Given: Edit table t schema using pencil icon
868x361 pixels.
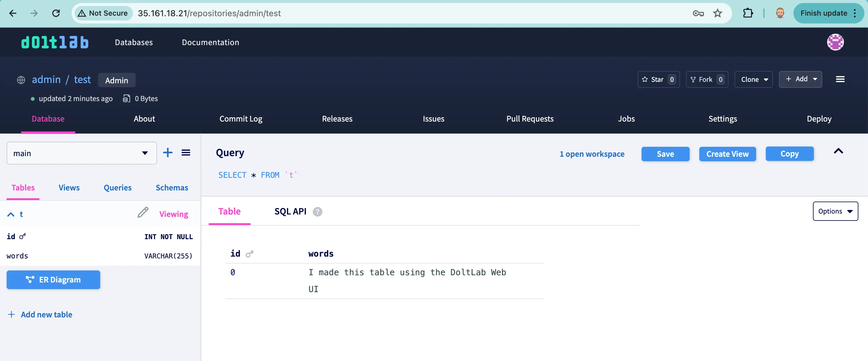Looking at the screenshot, I should click(x=143, y=213).
